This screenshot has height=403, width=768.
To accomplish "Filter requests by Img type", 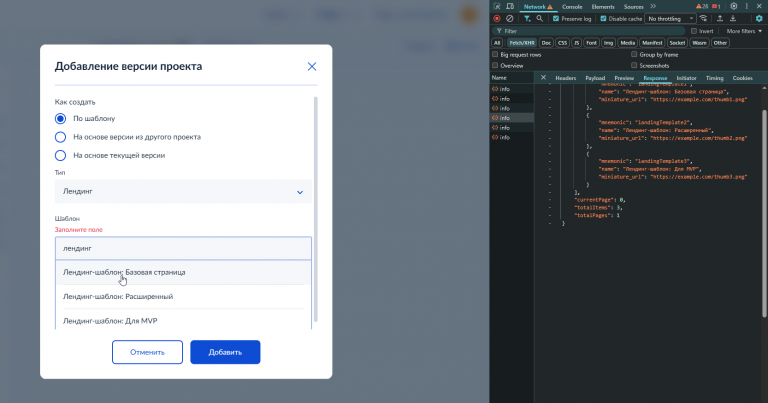I will point(608,43).
